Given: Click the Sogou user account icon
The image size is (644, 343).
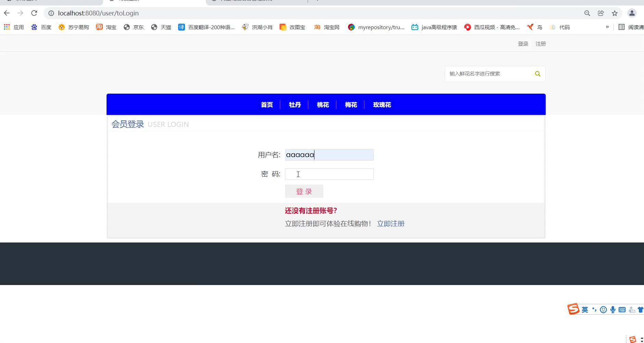Looking at the screenshot, I should (632, 310).
